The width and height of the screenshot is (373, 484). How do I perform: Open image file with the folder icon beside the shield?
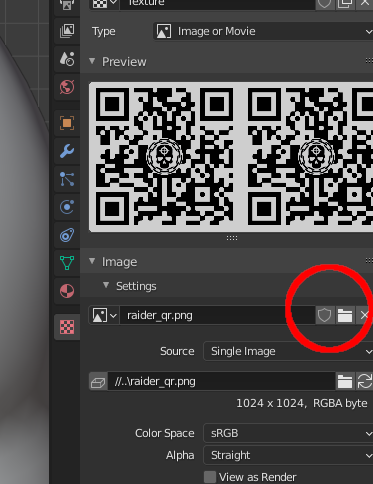click(x=345, y=315)
